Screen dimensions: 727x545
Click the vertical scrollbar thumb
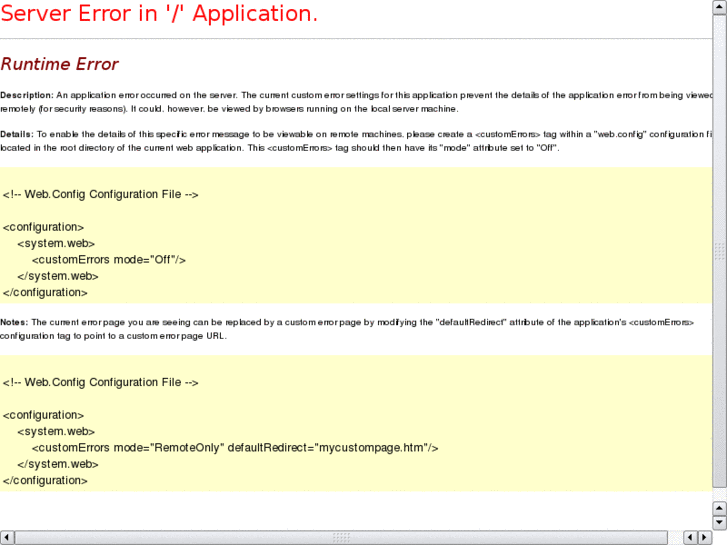coord(719,251)
